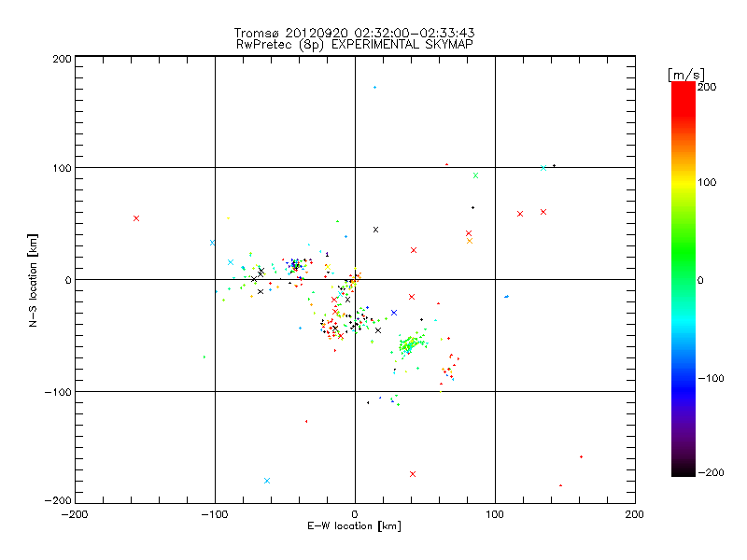
Task: Click the red X marker near the bottom axis
Action: (413, 474)
